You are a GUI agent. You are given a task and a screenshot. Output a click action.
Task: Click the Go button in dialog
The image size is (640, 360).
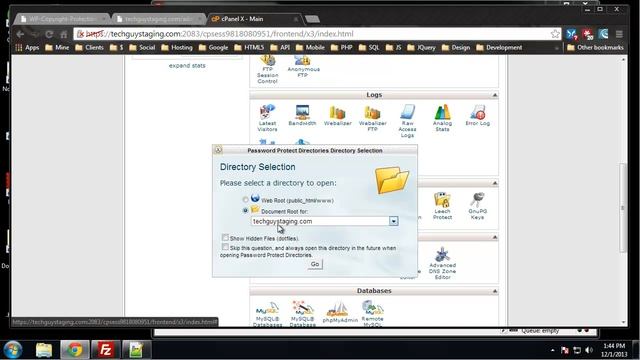pos(315,264)
